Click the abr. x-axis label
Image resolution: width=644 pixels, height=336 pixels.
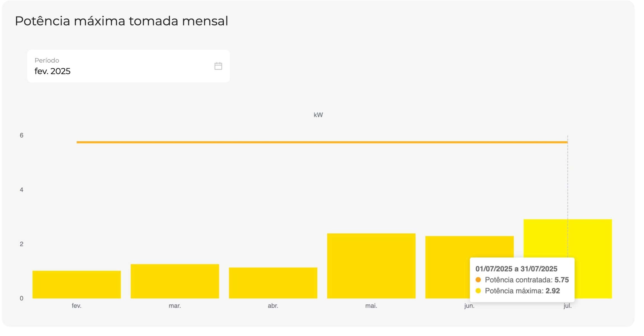coord(273,306)
